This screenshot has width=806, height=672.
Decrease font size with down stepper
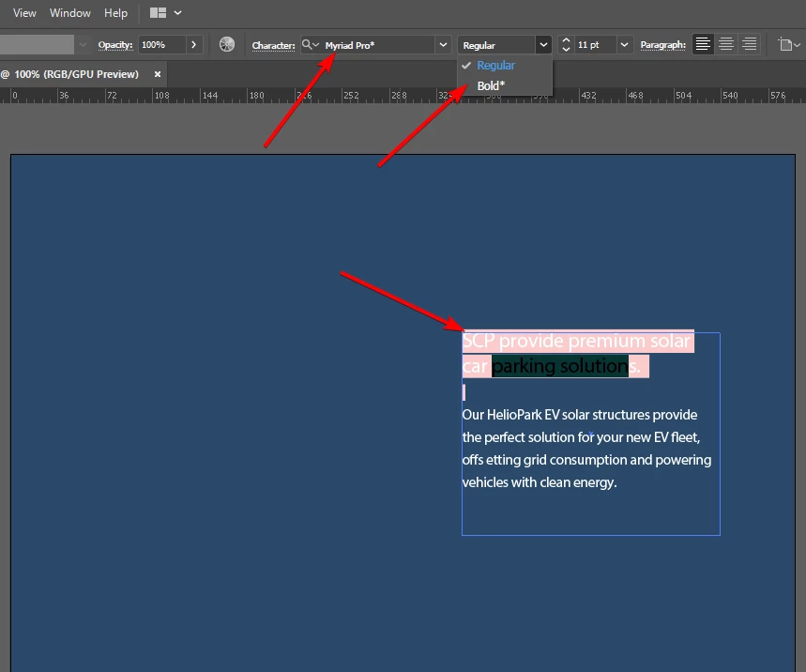click(566, 50)
